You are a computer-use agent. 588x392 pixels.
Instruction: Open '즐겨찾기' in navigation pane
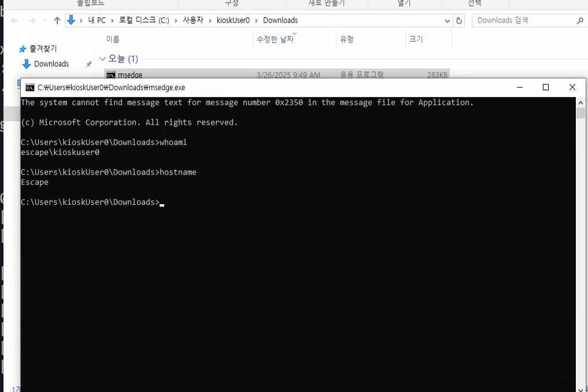pyautogui.click(x=43, y=49)
